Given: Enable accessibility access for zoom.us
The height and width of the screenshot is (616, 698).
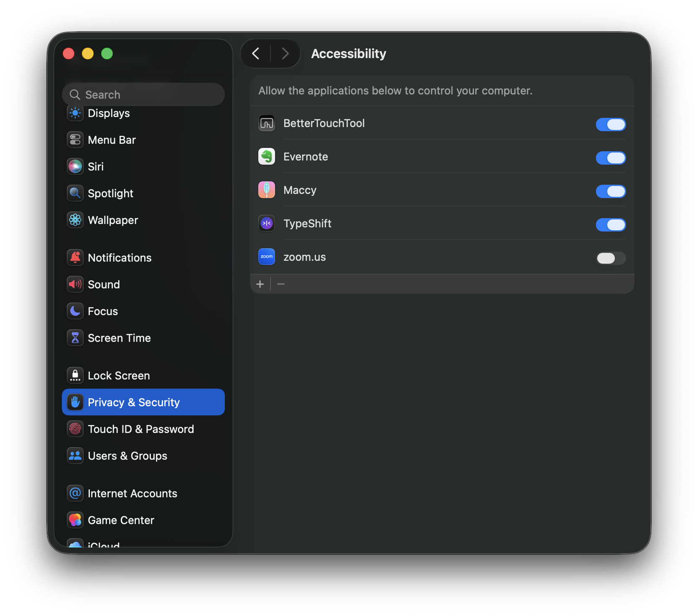Looking at the screenshot, I should coord(611,258).
